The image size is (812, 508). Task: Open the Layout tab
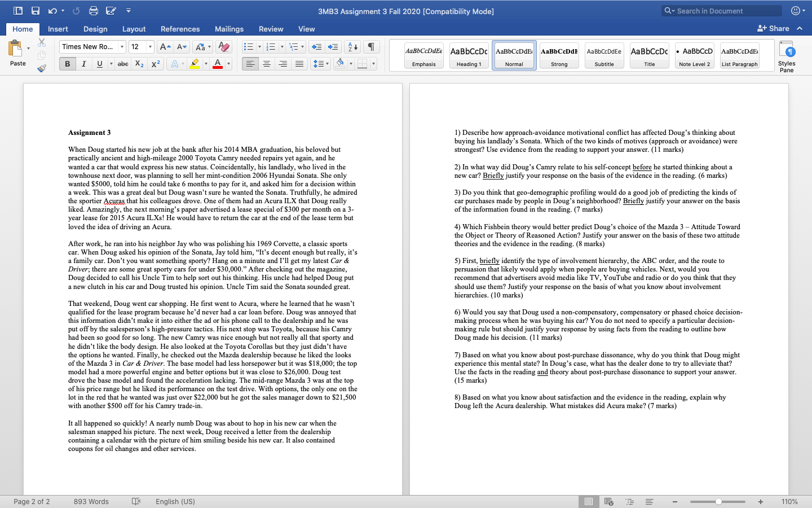[x=134, y=29]
